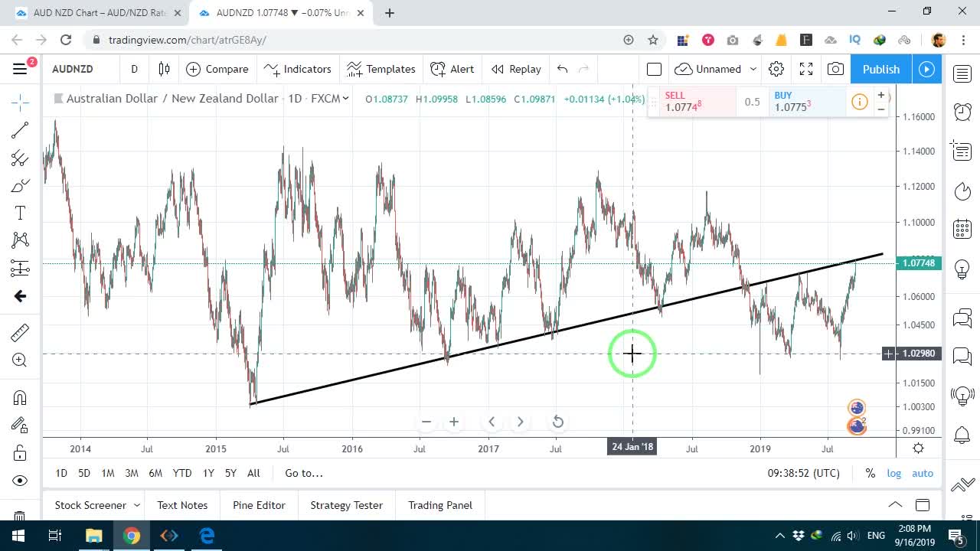Expand the FXCM legend dropdown arrow
The height and width of the screenshot is (551, 980).
346,98
